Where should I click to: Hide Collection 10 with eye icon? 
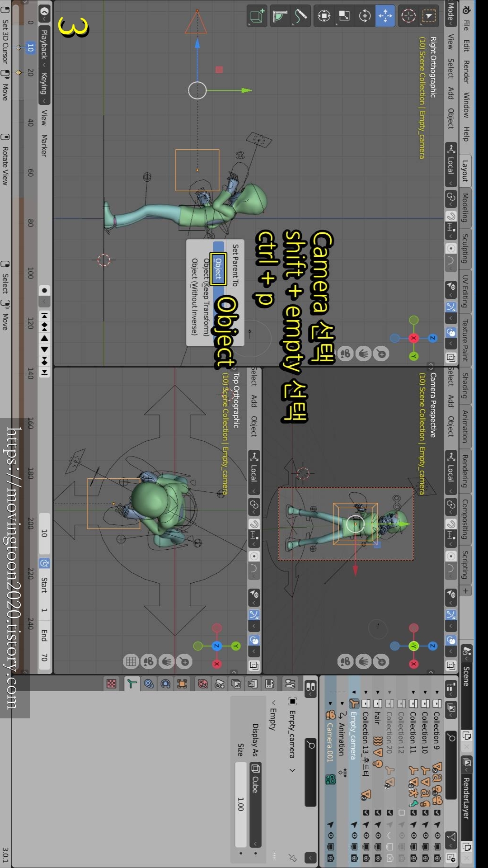coord(425,835)
